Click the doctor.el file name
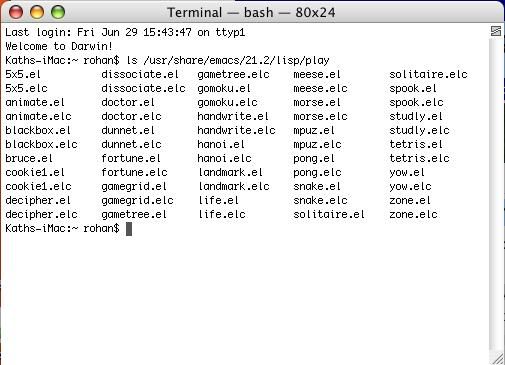This screenshot has height=365, width=505. coord(128,102)
